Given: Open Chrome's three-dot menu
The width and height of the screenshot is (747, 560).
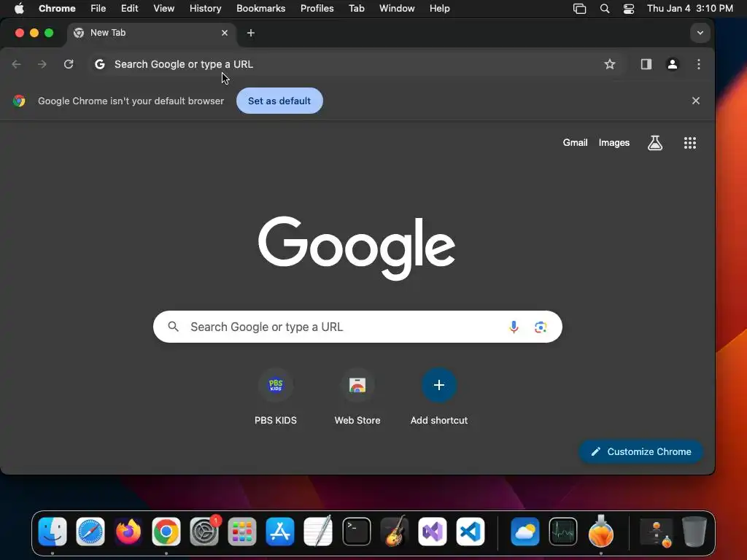Looking at the screenshot, I should pyautogui.click(x=698, y=64).
